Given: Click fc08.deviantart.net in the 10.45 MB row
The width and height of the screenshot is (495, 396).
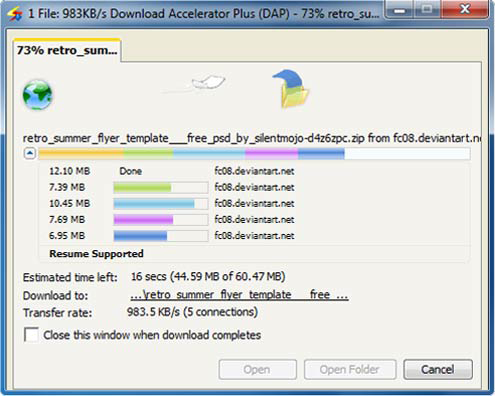Looking at the screenshot, I should (254, 203).
